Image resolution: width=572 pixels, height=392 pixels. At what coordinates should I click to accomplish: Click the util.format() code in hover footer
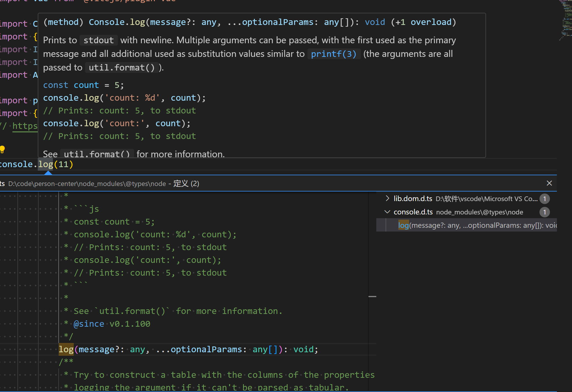(x=97, y=154)
